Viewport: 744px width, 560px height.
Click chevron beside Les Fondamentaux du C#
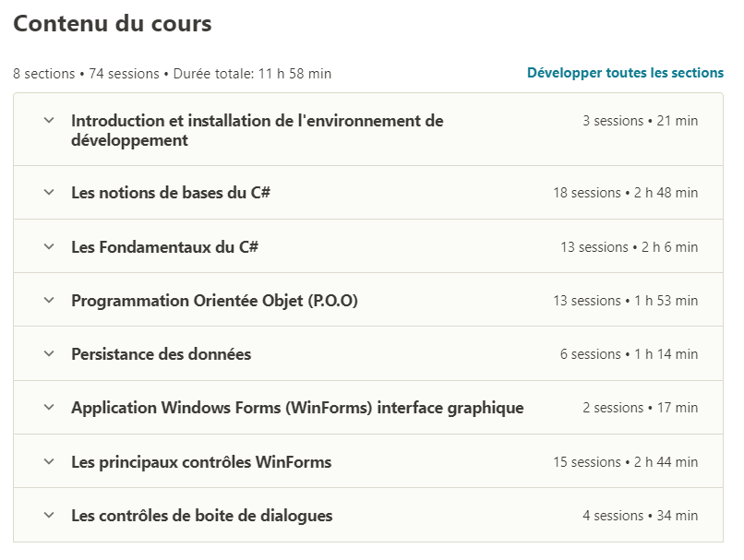click(49, 246)
